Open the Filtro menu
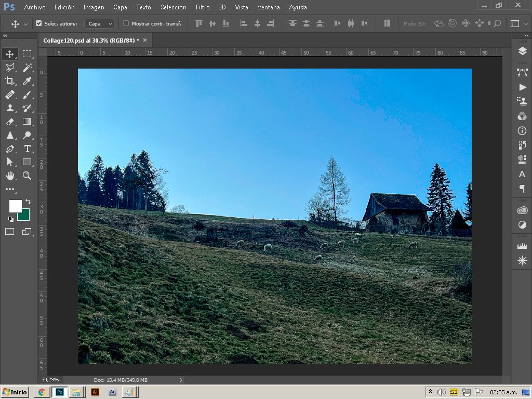 (203, 7)
